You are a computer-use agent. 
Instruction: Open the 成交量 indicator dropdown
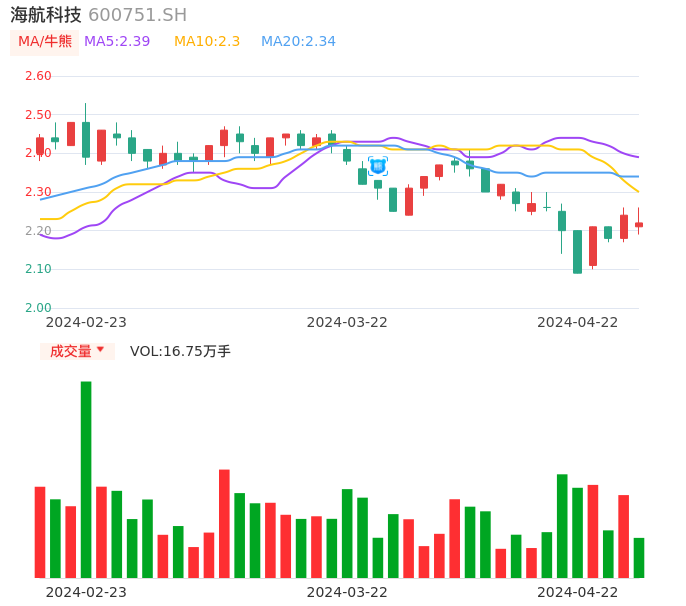[77, 351]
